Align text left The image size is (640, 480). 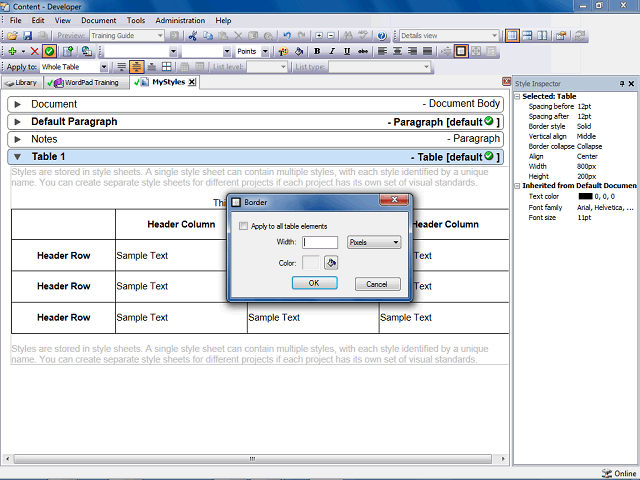pyautogui.click(x=382, y=51)
